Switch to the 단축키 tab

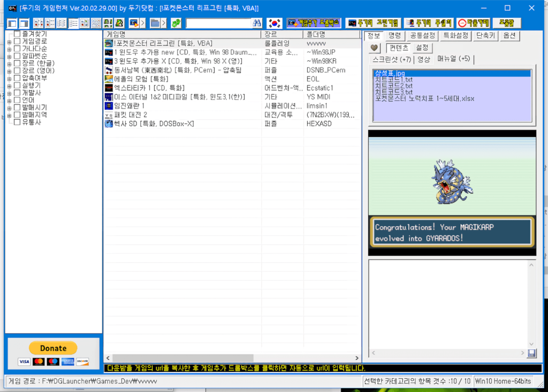pyautogui.click(x=485, y=36)
